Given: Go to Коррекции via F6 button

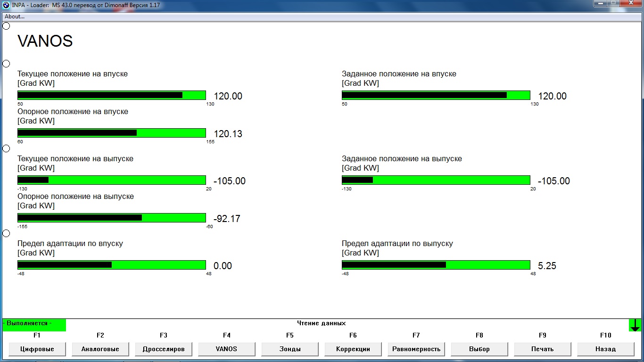Looking at the screenshot, I should point(353,349).
